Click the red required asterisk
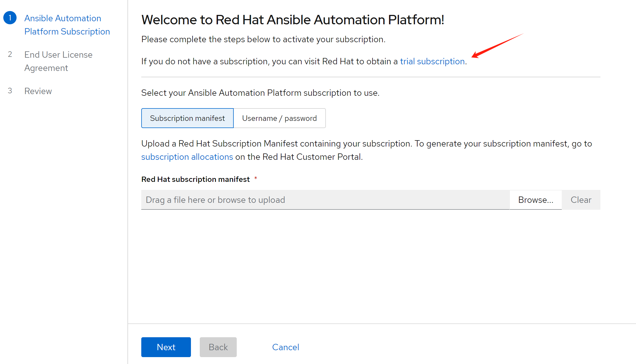Screen dimensions: 636x364 256,178
